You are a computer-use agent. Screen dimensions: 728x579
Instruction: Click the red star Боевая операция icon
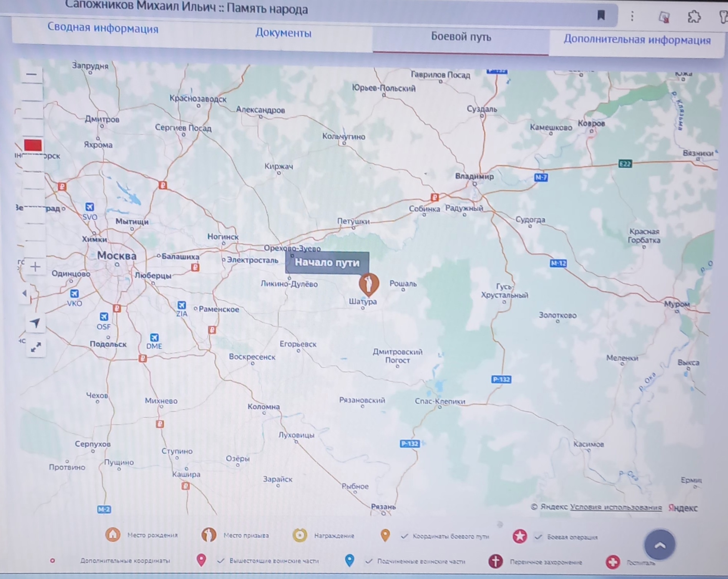pos(520,536)
